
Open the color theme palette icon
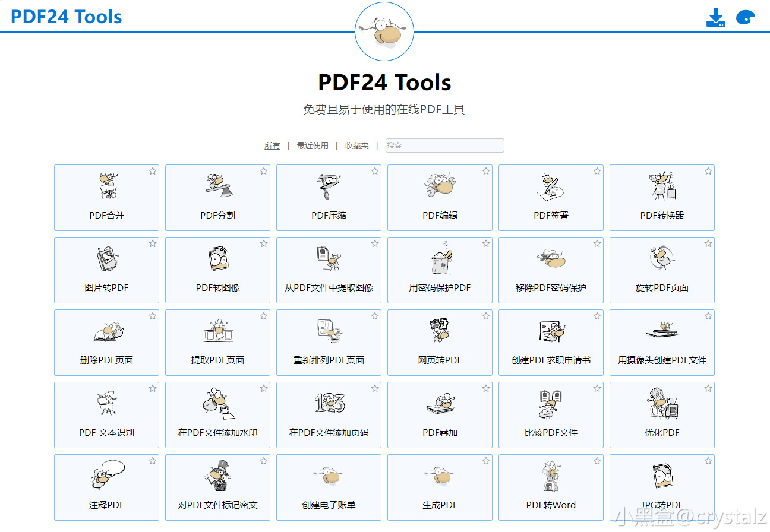(x=745, y=18)
